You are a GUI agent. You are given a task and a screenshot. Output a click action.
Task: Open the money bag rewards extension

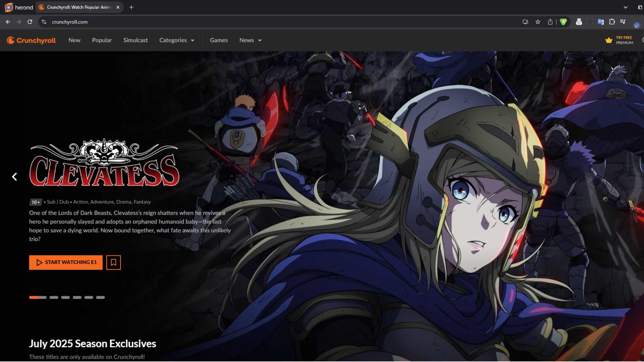(x=579, y=22)
